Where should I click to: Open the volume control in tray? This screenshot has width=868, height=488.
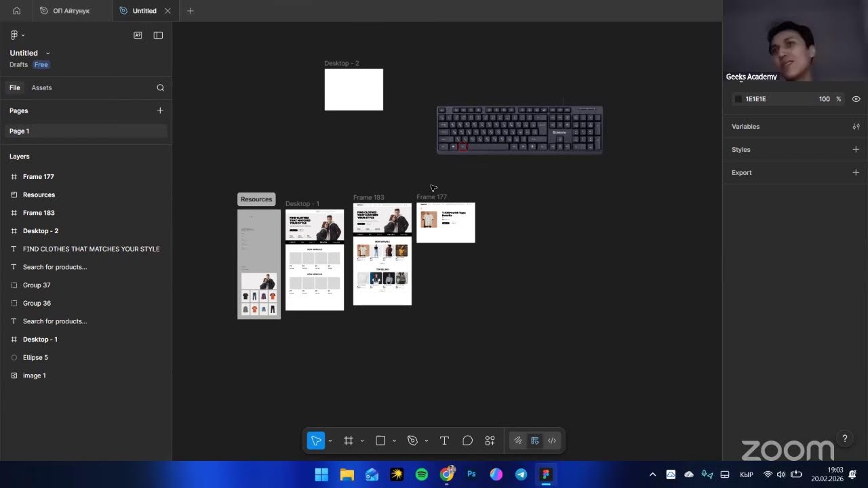[781, 474]
